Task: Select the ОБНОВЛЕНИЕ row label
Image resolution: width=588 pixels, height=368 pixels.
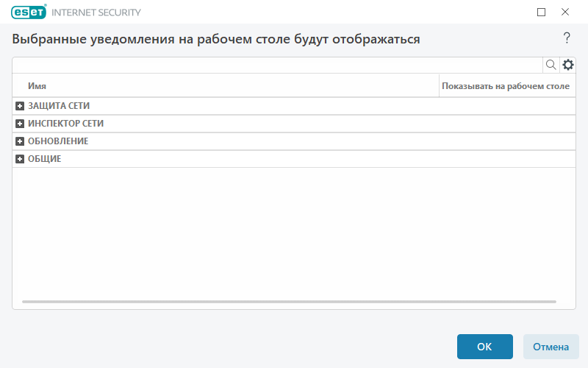Action: click(x=58, y=141)
